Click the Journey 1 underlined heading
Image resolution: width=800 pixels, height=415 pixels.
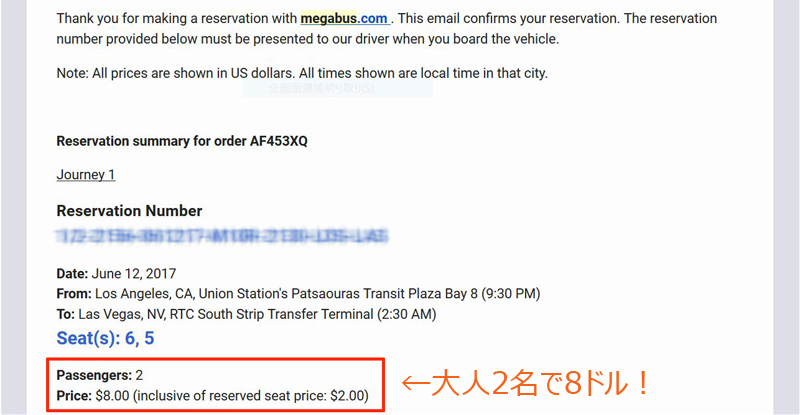(86, 175)
